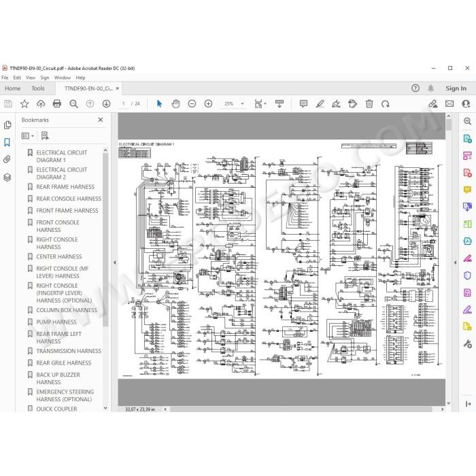Delete the page using the trash icon
Screen dimensions: 476x476
pos(369,104)
